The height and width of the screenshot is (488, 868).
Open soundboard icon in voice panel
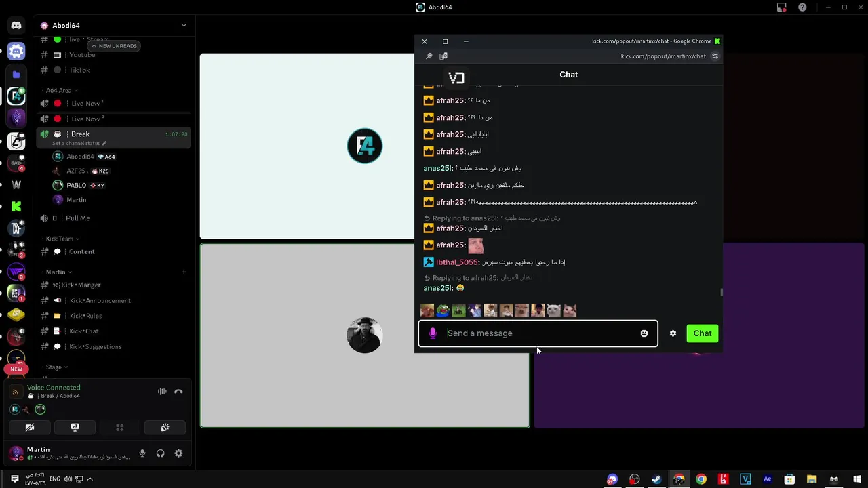pyautogui.click(x=165, y=427)
